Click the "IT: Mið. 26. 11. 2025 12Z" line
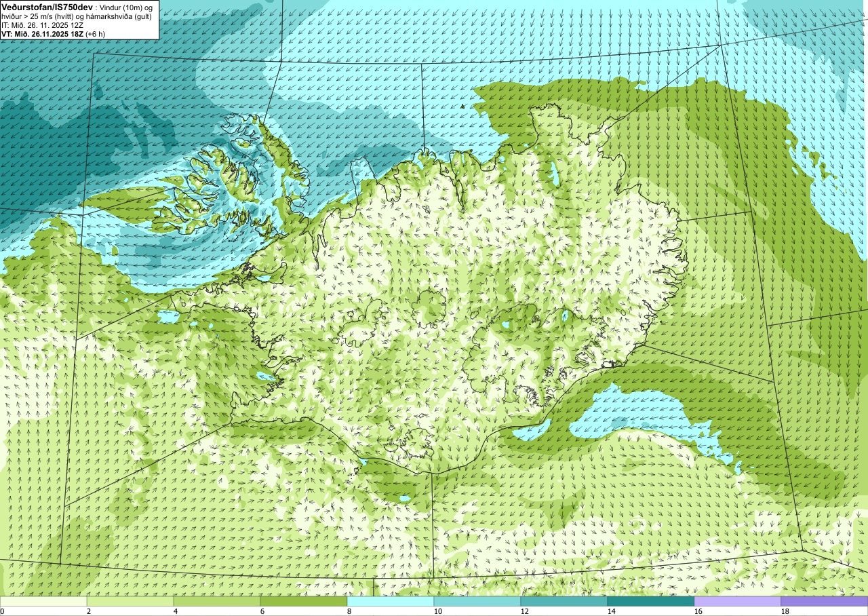This screenshot has height=616, width=868. (42, 24)
